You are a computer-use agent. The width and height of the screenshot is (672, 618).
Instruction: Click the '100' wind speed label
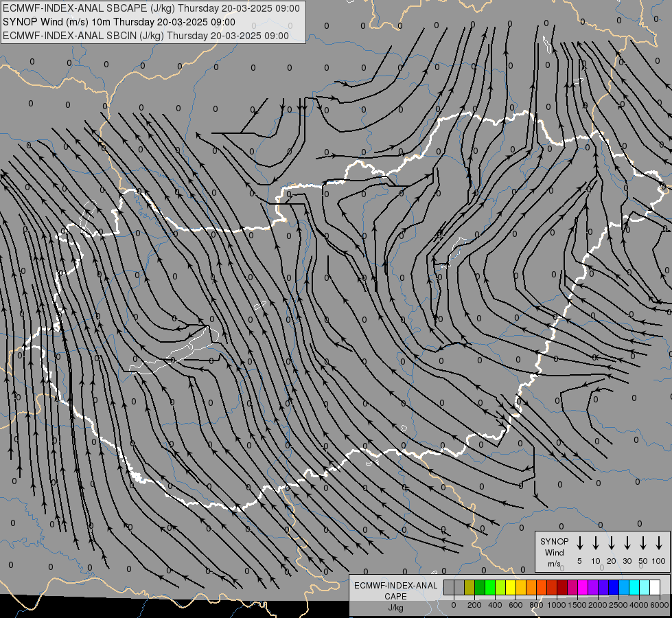click(659, 561)
